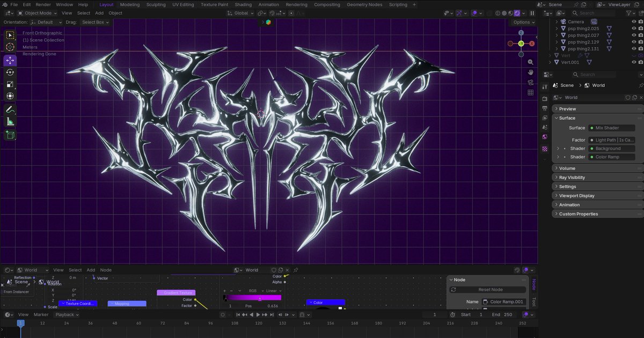
Task: Click the Reset Node button
Action: click(488, 290)
